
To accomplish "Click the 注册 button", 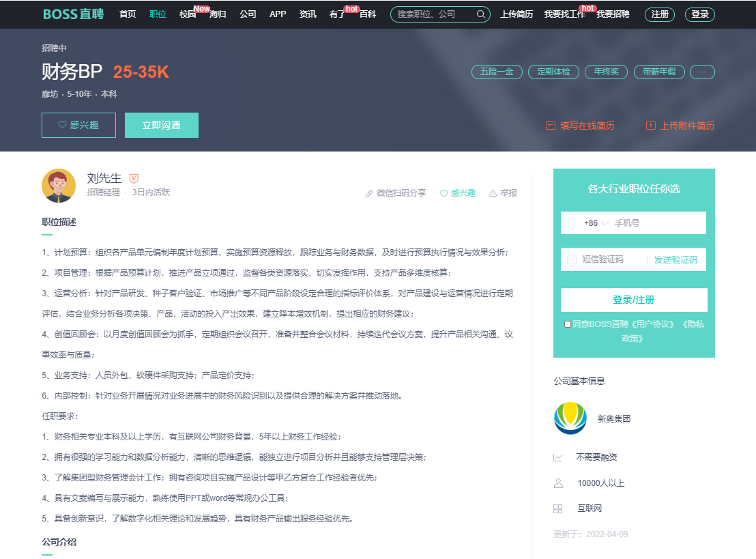I will [x=660, y=14].
